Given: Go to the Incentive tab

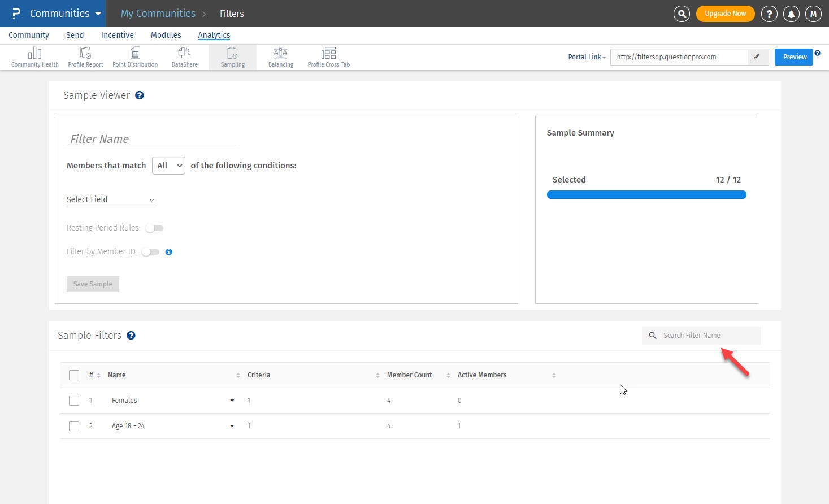Looking at the screenshot, I should [117, 35].
